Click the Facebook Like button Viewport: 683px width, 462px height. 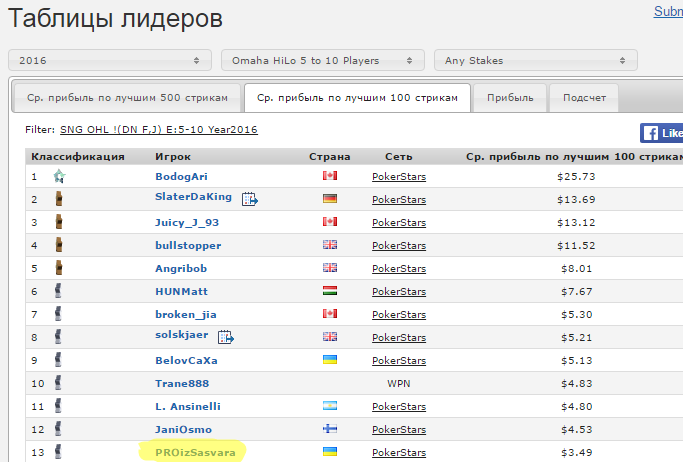661,133
